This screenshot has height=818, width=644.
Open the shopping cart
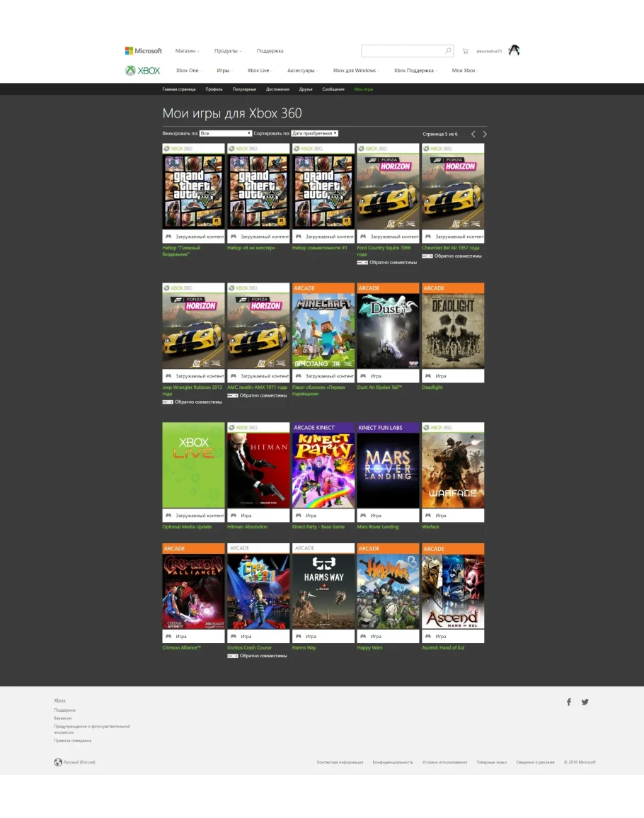(465, 51)
